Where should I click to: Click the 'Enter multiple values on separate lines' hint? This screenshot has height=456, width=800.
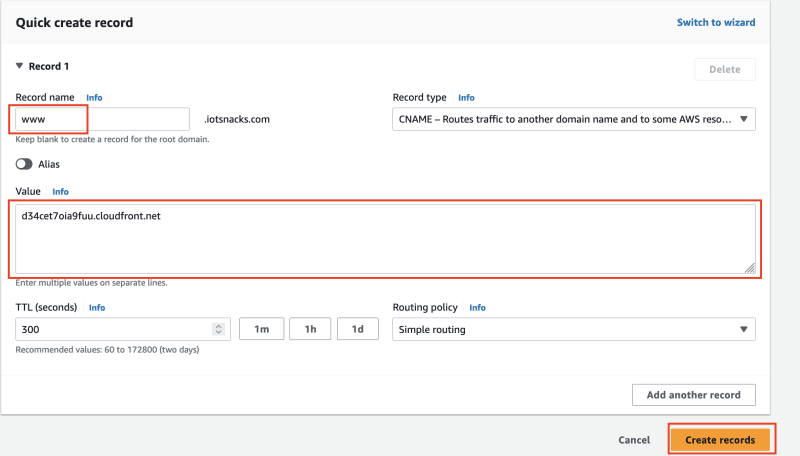(91, 283)
